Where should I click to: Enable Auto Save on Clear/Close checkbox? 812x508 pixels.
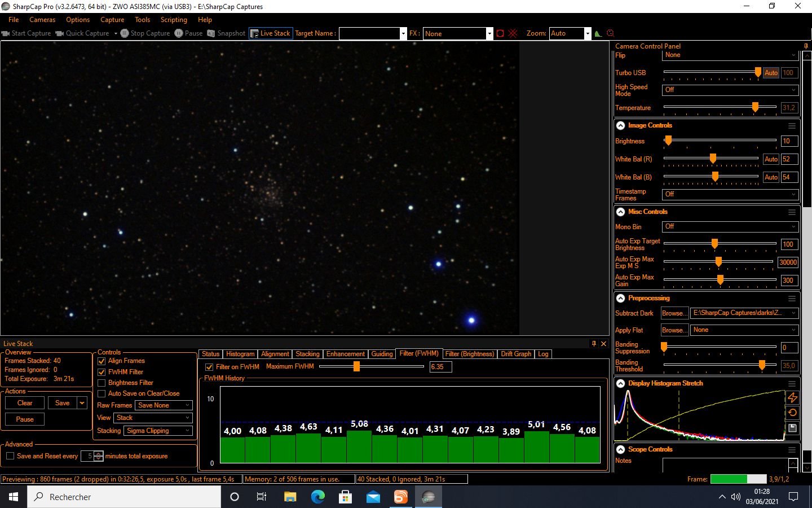101,393
